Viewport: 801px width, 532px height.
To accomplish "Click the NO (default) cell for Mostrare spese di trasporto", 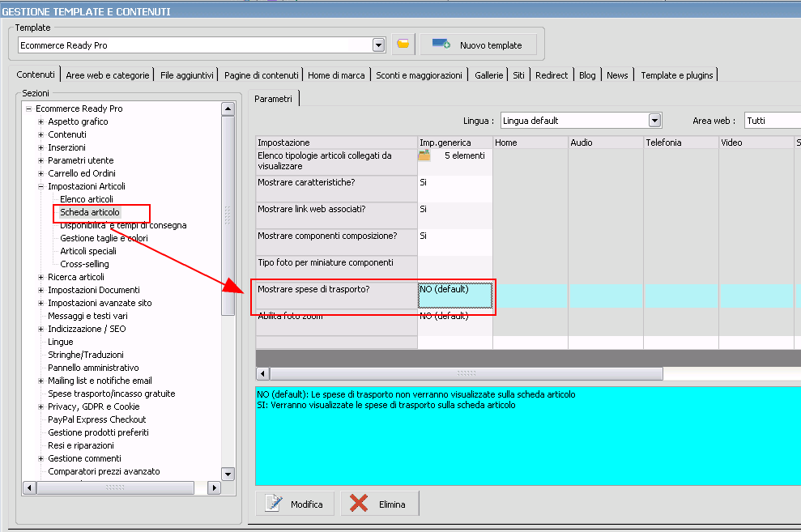I will pos(454,296).
